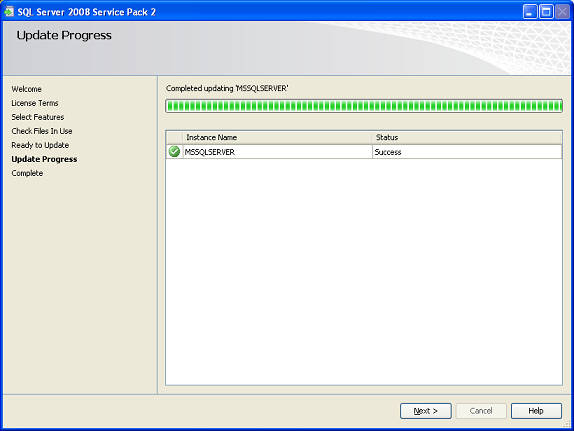
Task: Select the Welcome step in sidebar
Action: [26, 89]
